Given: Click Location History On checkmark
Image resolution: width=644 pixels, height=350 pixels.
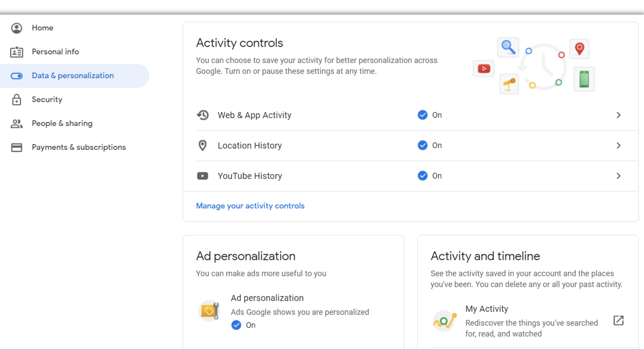Looking at the screenshot, I should [x=422, y=145].
